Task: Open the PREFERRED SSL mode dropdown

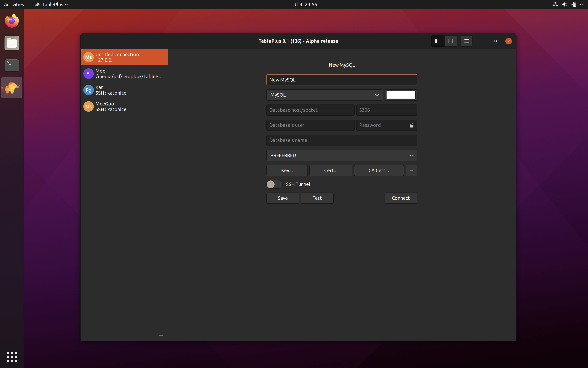Action: [342, 156]
